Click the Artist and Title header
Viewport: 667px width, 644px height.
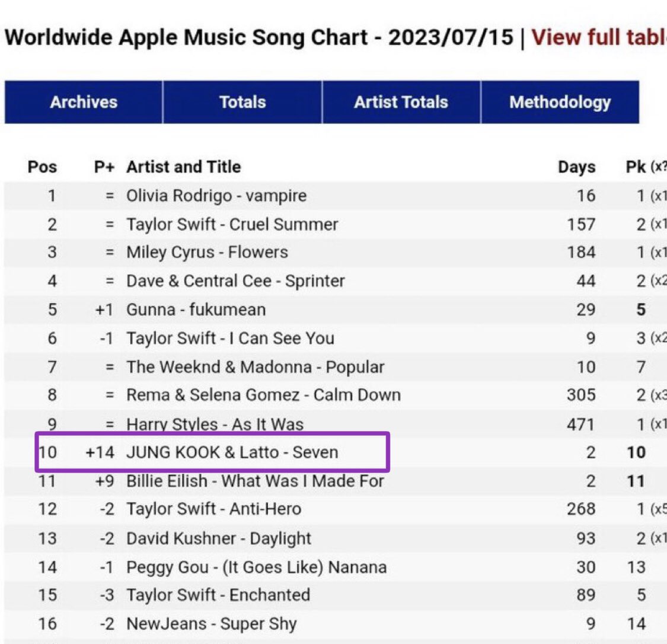click(x=184, y=167)
